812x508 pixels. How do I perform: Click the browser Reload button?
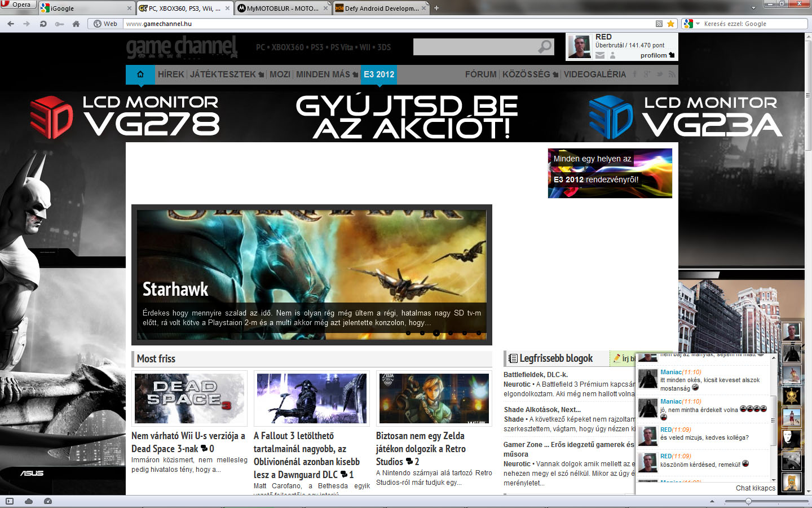click(43, 24)
